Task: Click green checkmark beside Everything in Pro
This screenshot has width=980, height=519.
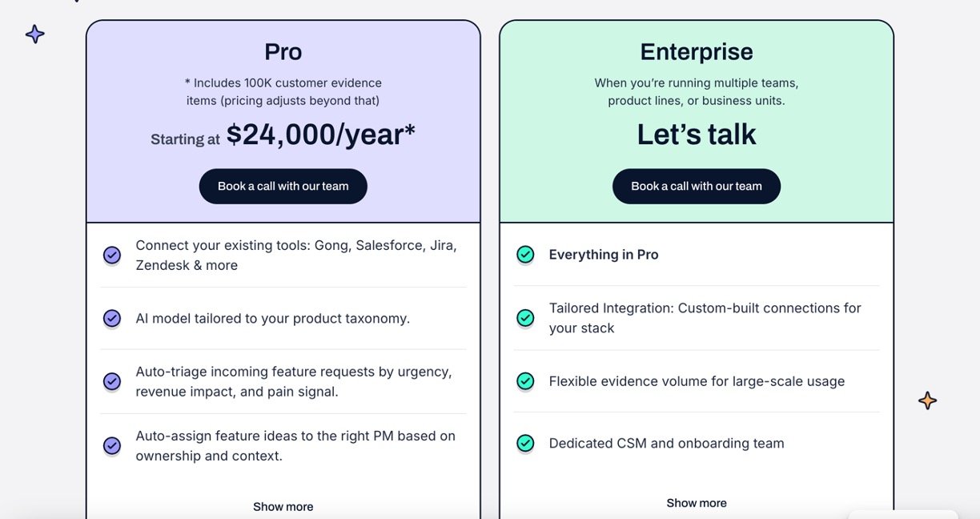Action: coord(525,255)
